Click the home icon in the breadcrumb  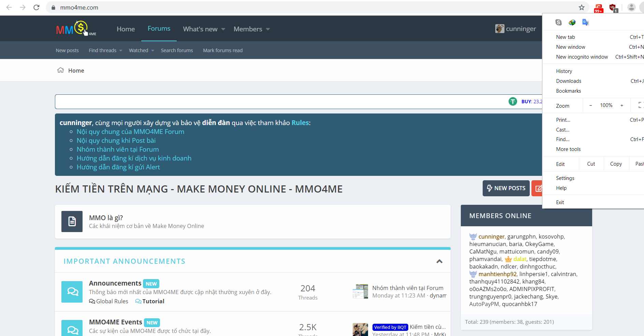(x=61, y=70)
